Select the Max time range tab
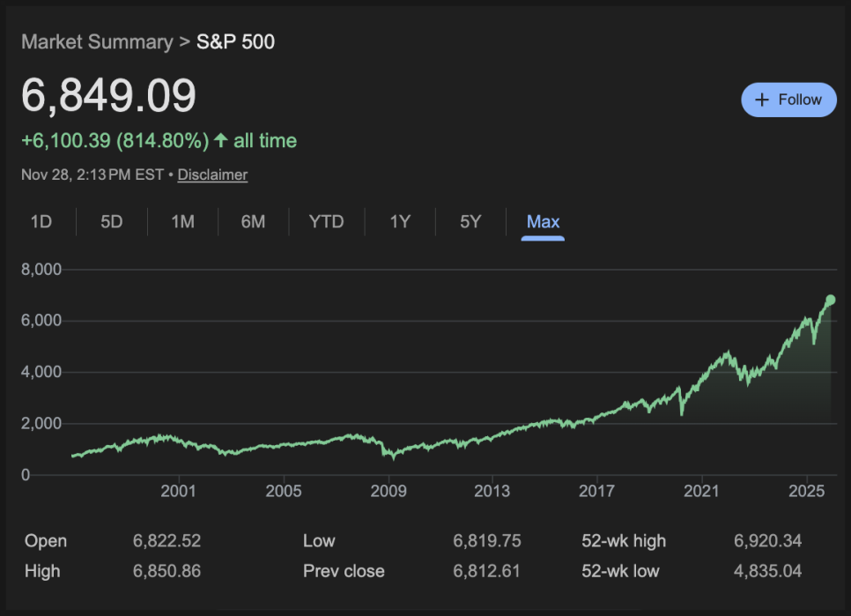The height and width of the screenshot is (616, 851). click(543, 221)
